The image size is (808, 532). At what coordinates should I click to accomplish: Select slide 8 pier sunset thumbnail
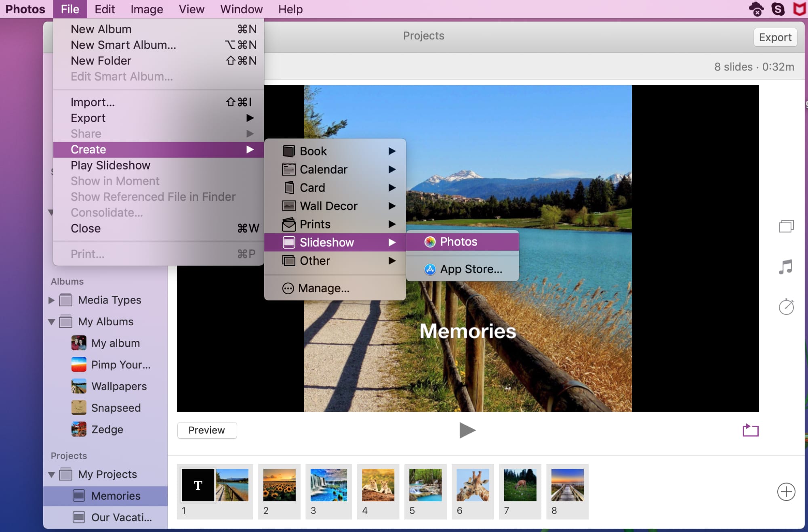(567, 485)
